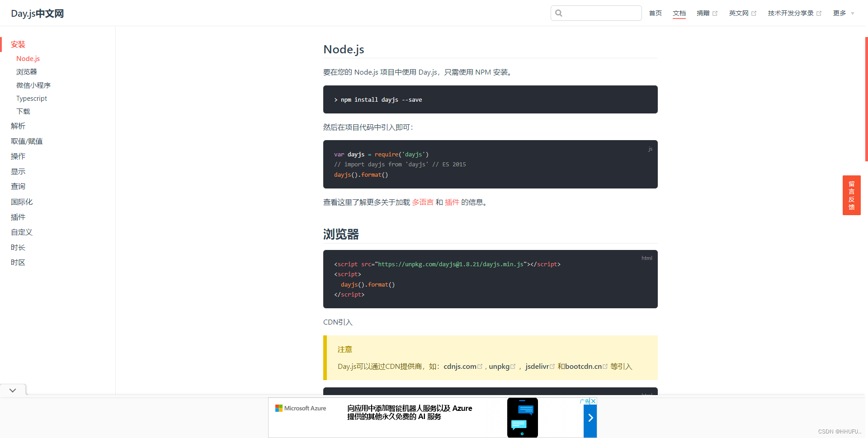Open the 插件 link in the paragraph
The image size is (868, 438).
coord(452,202)
